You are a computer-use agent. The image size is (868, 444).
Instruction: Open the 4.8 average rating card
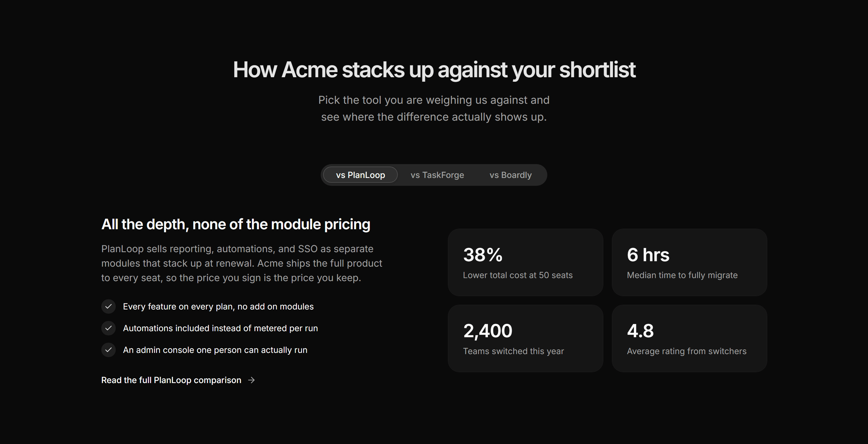689,338
